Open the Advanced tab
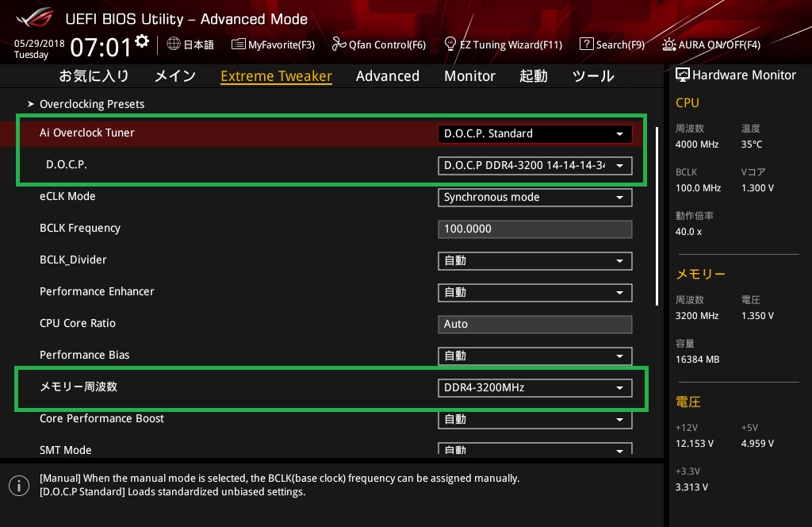Screen dimensions: 812x527 click(387, 76)
